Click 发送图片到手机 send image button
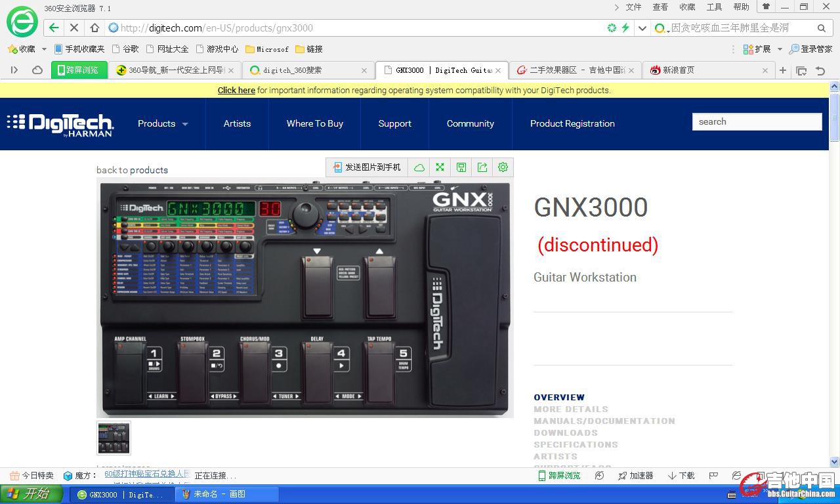This screenshot has width=840, height=504. tap(367, 167)
